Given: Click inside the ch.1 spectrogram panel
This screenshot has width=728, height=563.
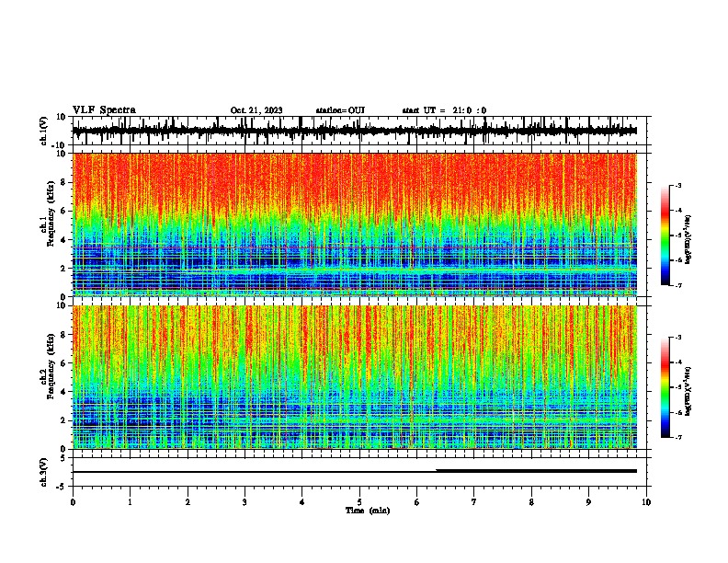Looking at the screenshot, I should [x=355, y=224].
